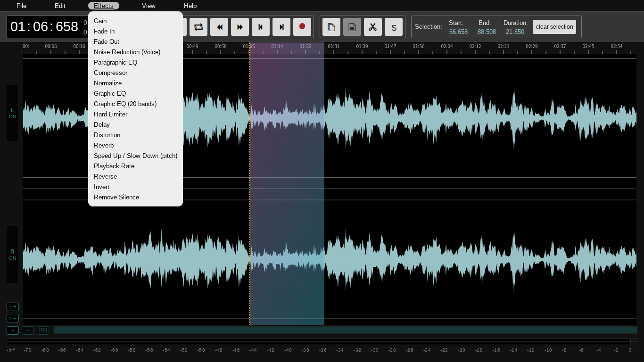The height and width of the screenshot is (362, 644).
Task: Increase vertical waveform zoom
Action: click(x=13, y=307)
